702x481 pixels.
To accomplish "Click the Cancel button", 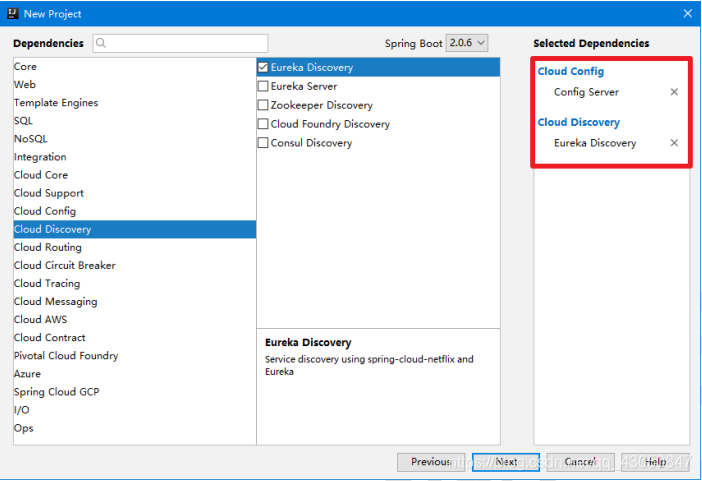I will pyautogui.click(x=580, y=462).
